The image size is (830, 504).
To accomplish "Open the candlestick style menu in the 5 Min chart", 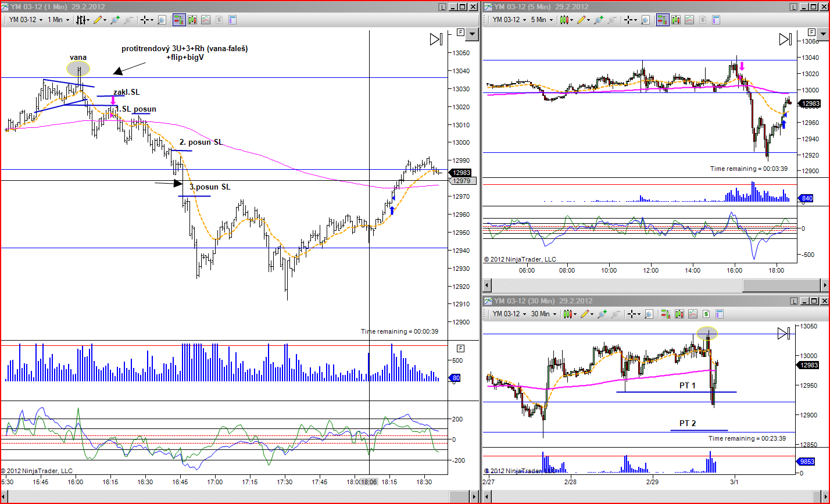I will click(566, 20).
